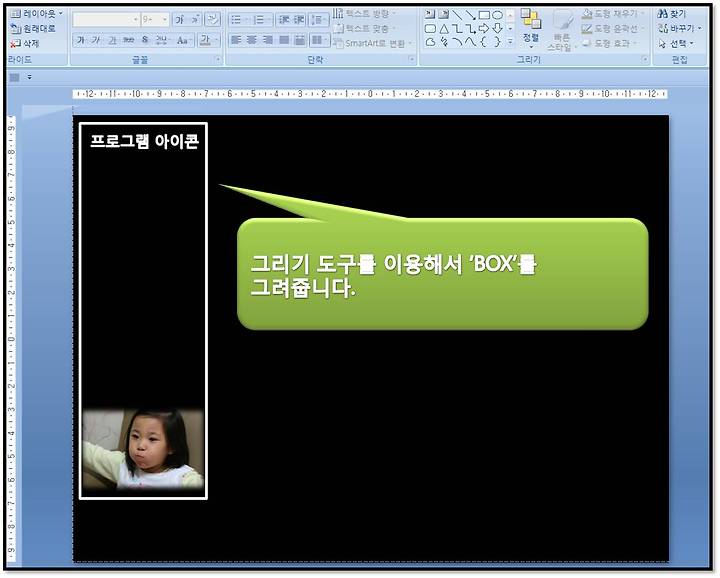This screenshot has width=720, height=578.
Task: Select the vertical Text Box shape
Action: pos(444,15)
